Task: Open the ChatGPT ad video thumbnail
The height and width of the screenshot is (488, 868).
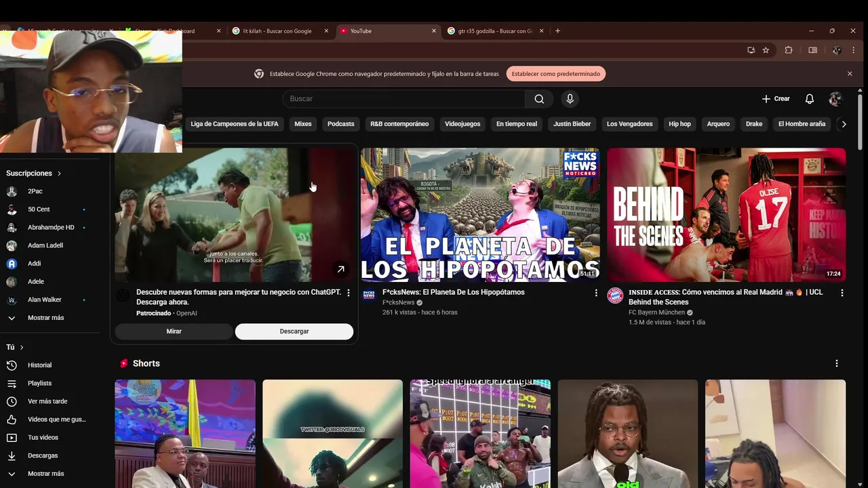Action: (235, 215)
